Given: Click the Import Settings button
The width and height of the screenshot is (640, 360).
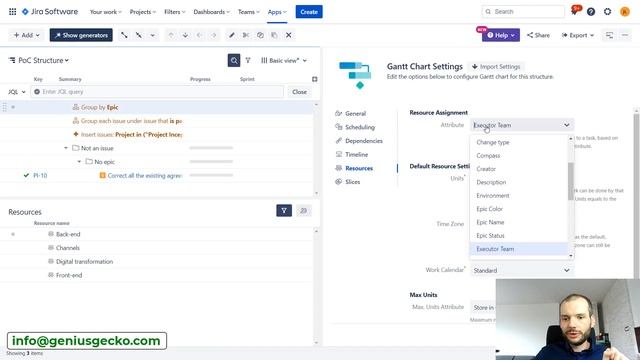Looking at the screenshot, I should pyautogui.click(x=496, y=67).
